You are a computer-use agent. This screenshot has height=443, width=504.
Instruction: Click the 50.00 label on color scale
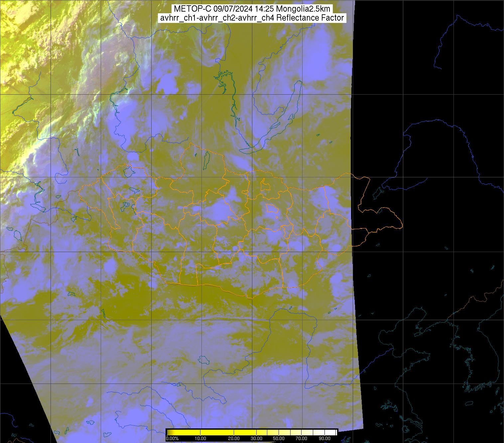point(279,438)
